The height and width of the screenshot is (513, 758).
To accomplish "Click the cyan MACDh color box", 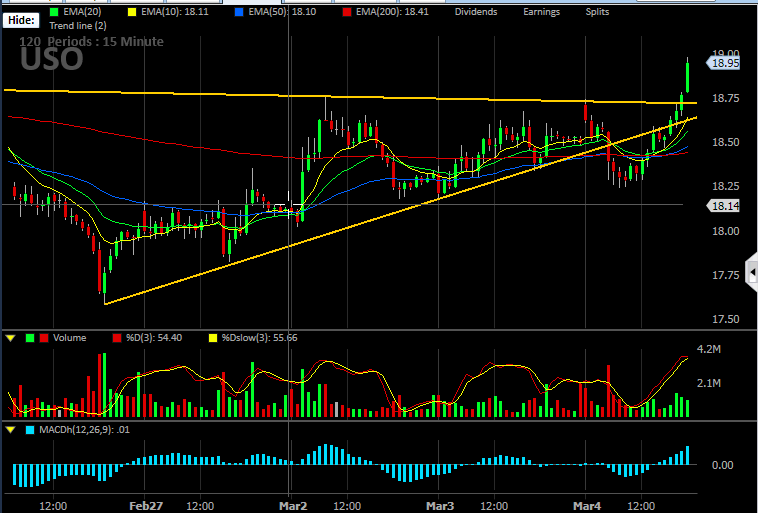I will tap(30, 430).
